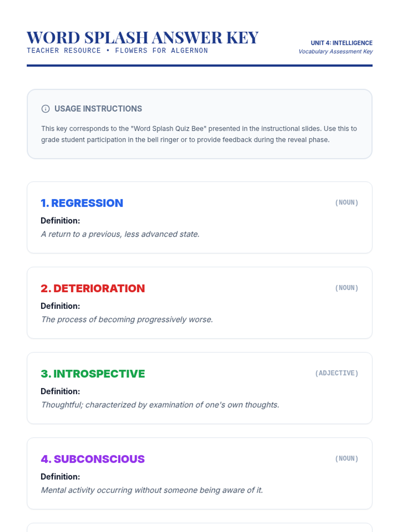
Task: Click the Word Splash Answer Key title
Action: click(x=142, y=38)
